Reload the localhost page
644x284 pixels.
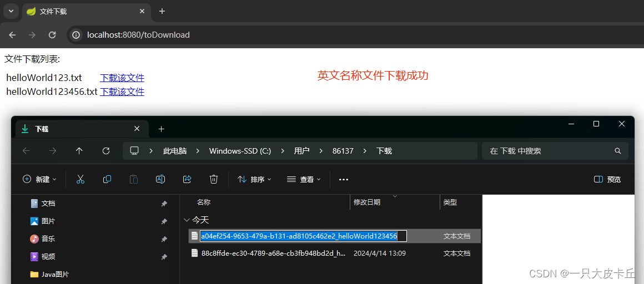(x=52, y=35)
